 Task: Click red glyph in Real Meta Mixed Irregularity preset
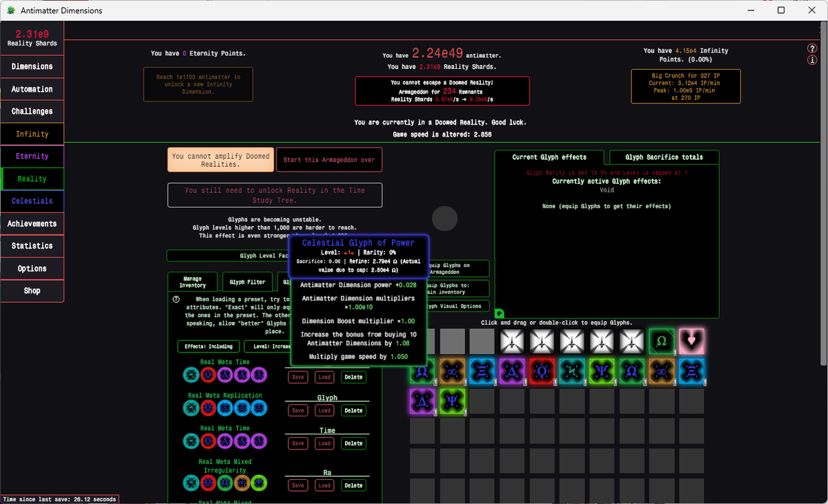pyautogui.click(x=208, y=483)
